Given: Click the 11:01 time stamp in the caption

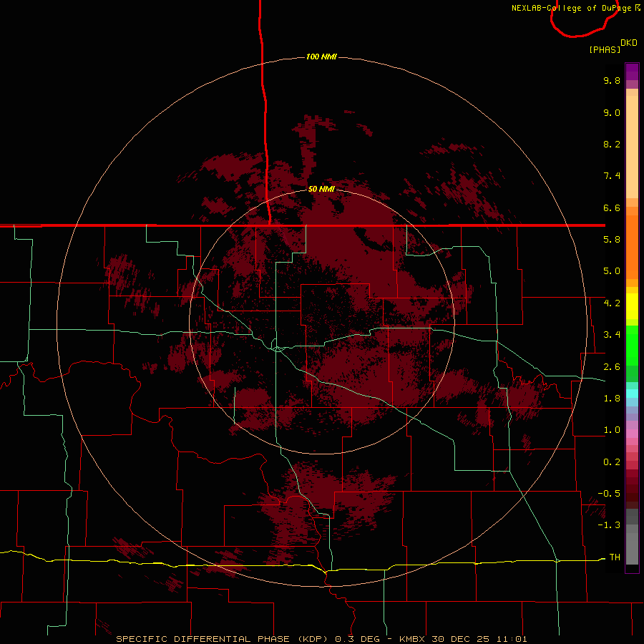Looking at the screenshot, I should 512,639.
